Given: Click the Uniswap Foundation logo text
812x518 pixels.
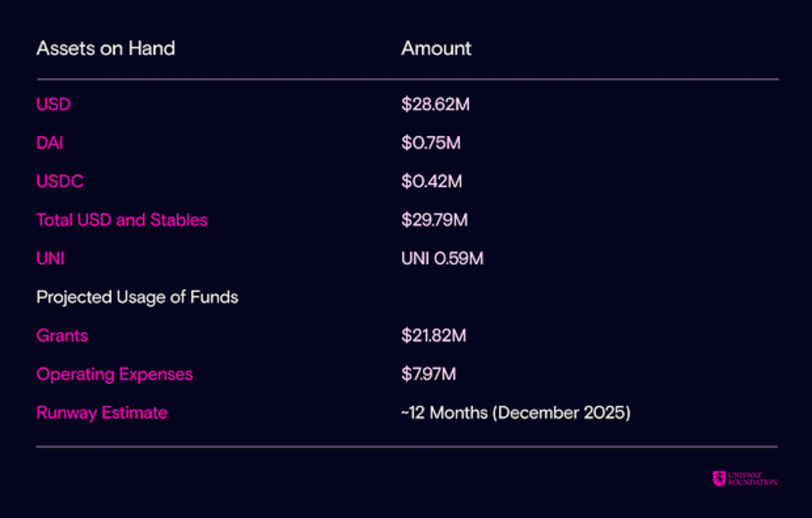Looking at the screenshot, I should (753, 479).
